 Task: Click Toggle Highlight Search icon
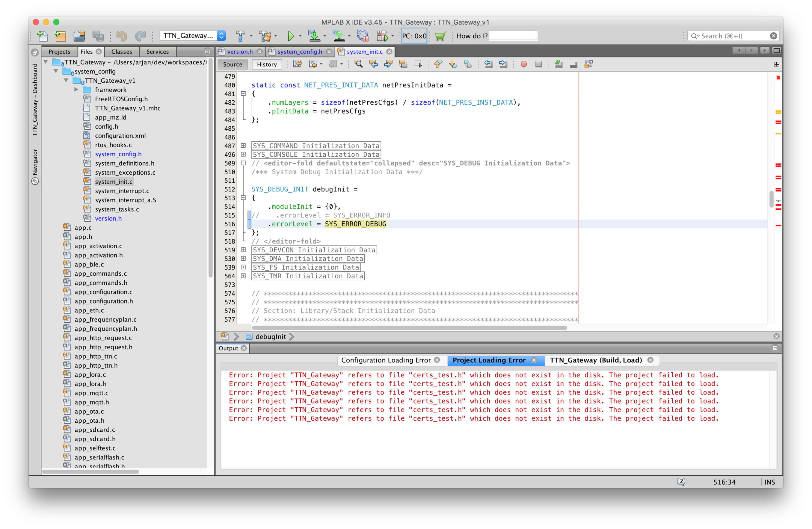403,64
